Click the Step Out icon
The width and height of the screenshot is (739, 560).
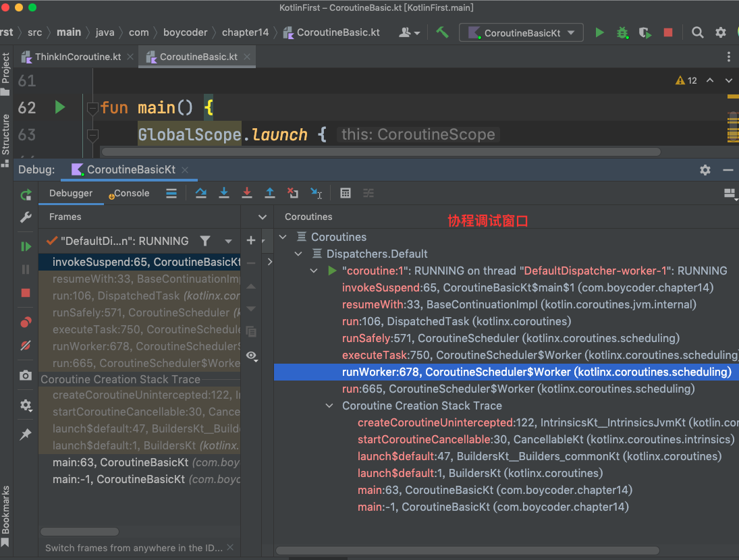270,193
